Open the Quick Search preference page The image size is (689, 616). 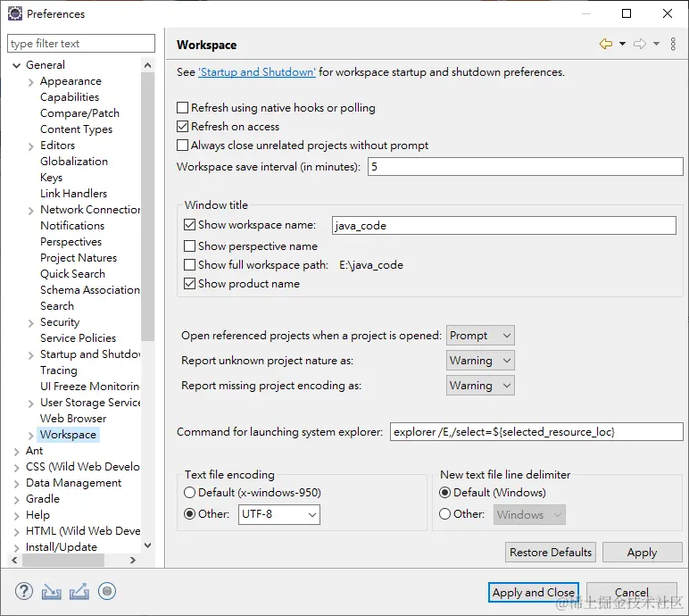tap(72, 274)
